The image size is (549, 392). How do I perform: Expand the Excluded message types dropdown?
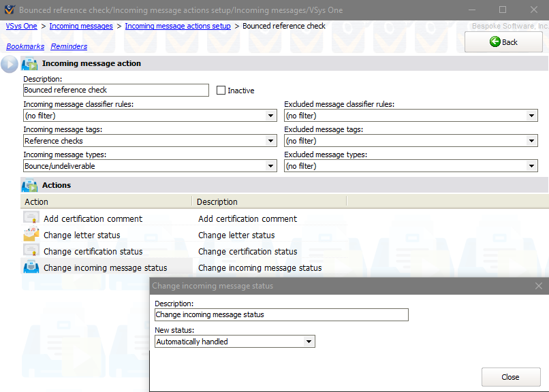pos(532,166)
